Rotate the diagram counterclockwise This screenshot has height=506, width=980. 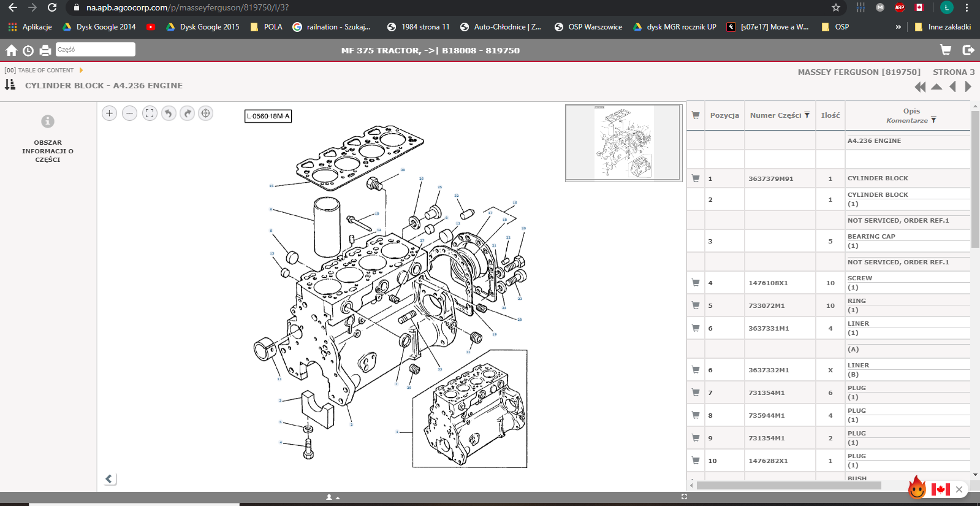tap(169, 113)
